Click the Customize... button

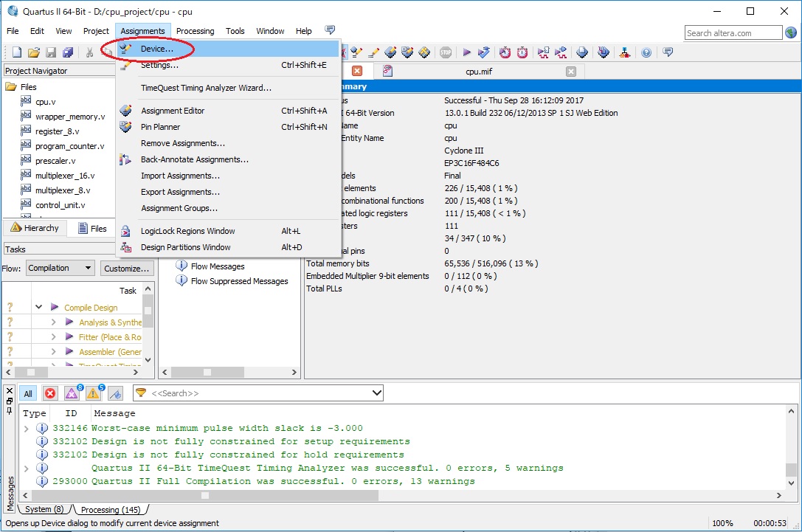[x=126, y=268]
